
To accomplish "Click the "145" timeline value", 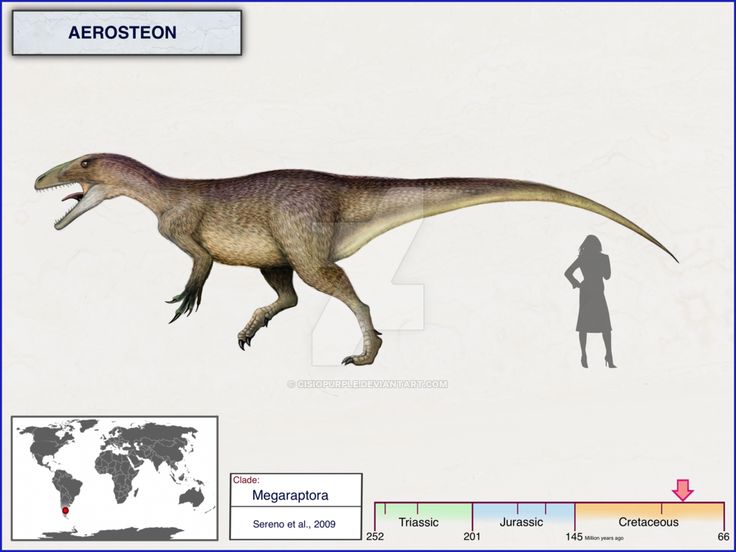I will click(x=574, y=537).
